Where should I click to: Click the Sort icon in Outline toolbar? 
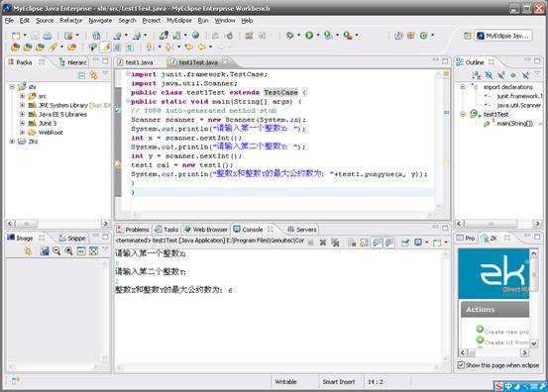point(476,74)
